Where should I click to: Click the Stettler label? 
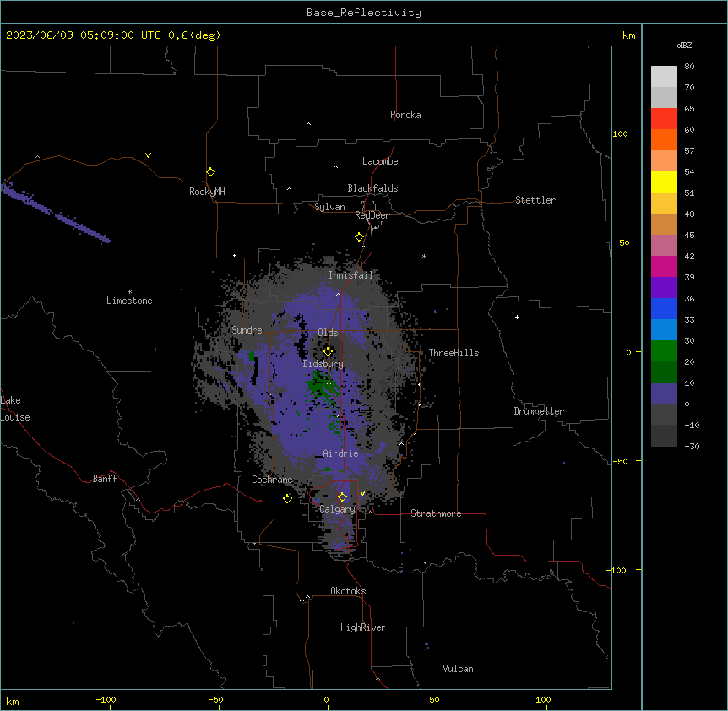click(x=535, y=200)
